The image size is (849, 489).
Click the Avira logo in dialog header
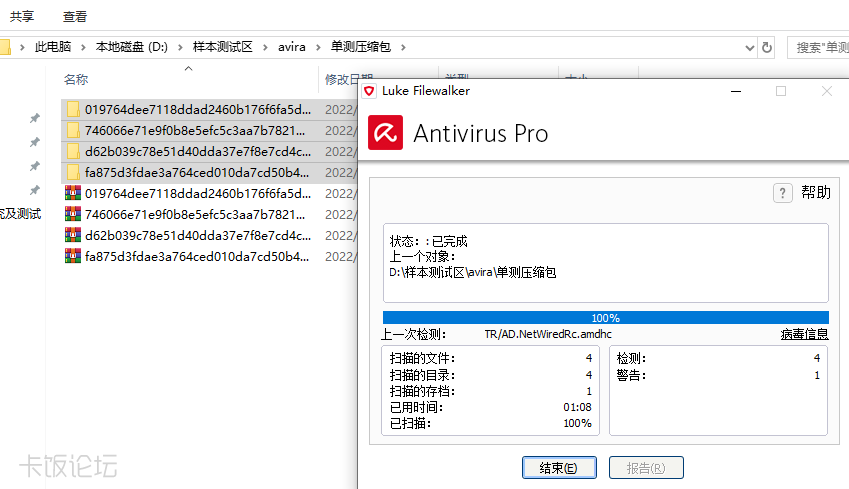pyautogui.click(x=385, y=132)
